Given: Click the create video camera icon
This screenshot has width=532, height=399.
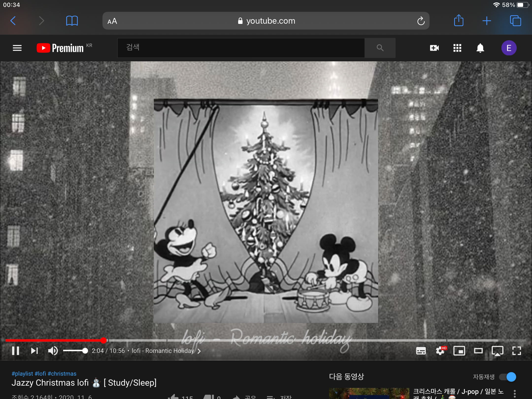Looking at the screenshot, I should (x=434, y=48).
